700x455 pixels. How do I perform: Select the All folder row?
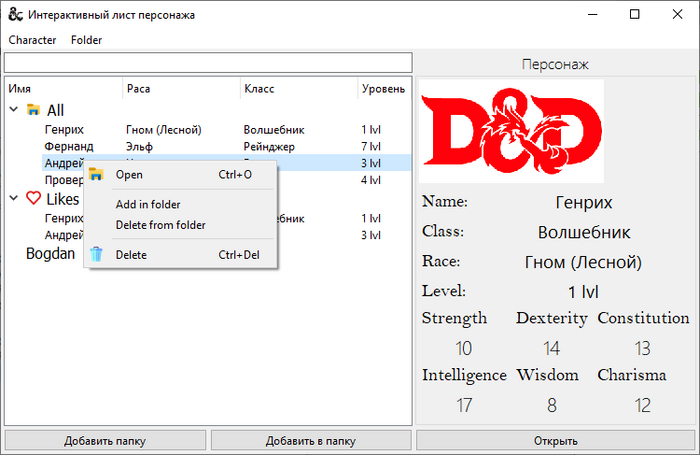coord(208,110)
